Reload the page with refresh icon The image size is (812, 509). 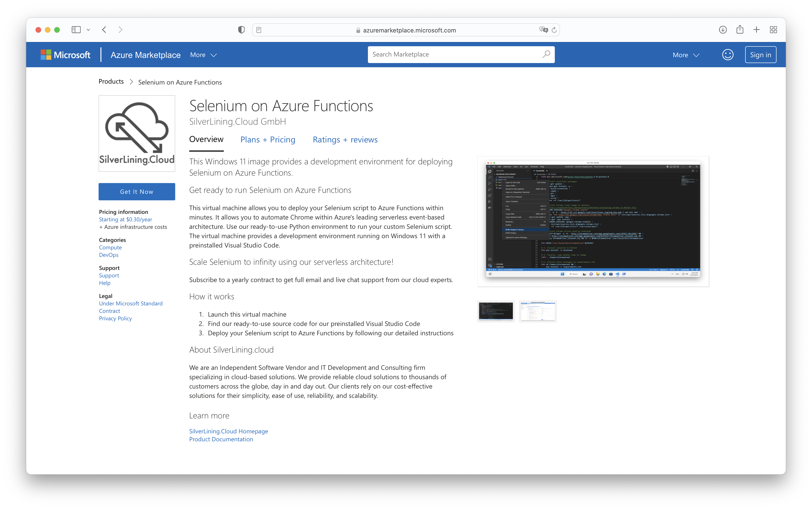[x=554, y=30]
